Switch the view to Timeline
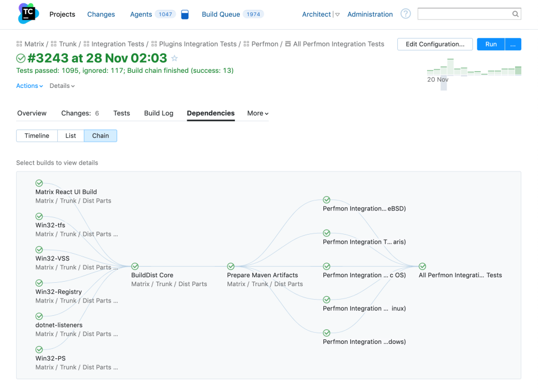The width and height of the screenshot is (538, 392). (x=37, y=136)
